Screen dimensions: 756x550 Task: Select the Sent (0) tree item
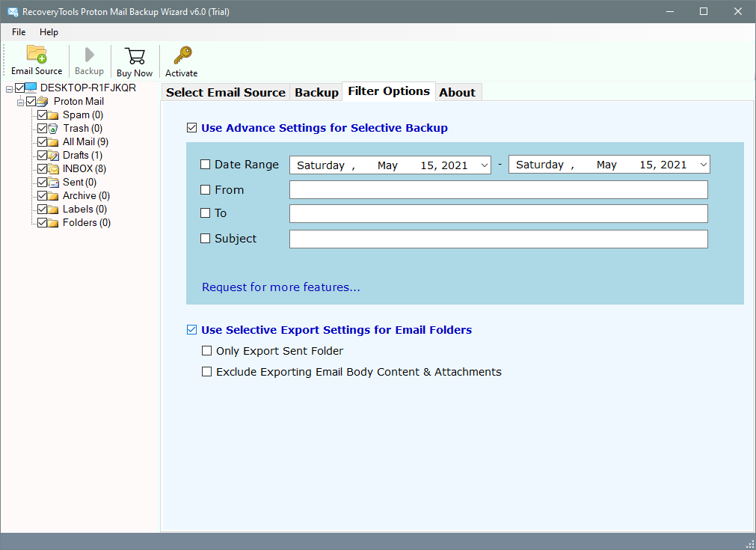tap(79, 183)
